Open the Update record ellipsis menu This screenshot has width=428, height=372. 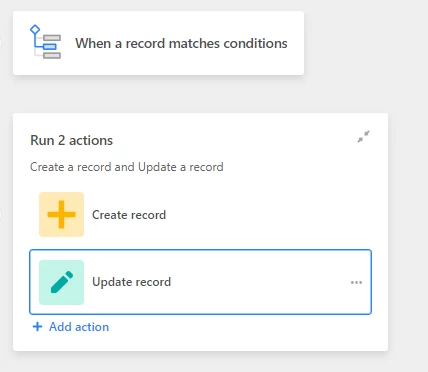356,282
